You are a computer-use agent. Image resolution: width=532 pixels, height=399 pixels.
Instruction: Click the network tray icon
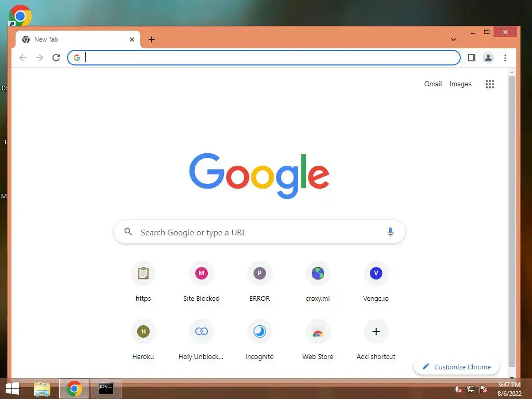pyautogui.click(x=471, y=389)
